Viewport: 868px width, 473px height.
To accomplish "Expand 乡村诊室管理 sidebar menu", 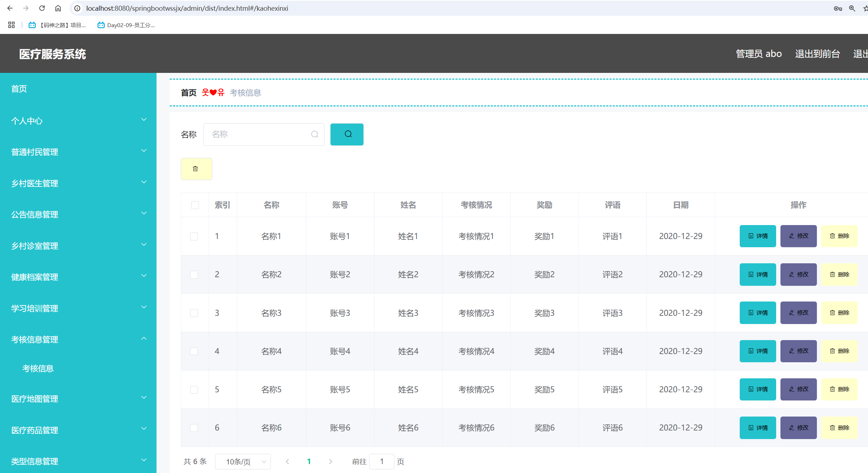I will pos(78,246).
